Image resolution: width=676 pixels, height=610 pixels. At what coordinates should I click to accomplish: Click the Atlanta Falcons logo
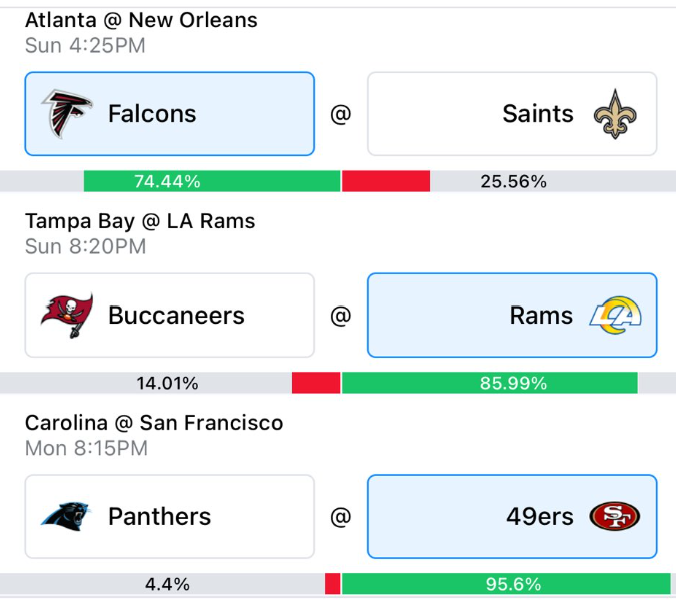pyautogui.click(x=66, y=114)
